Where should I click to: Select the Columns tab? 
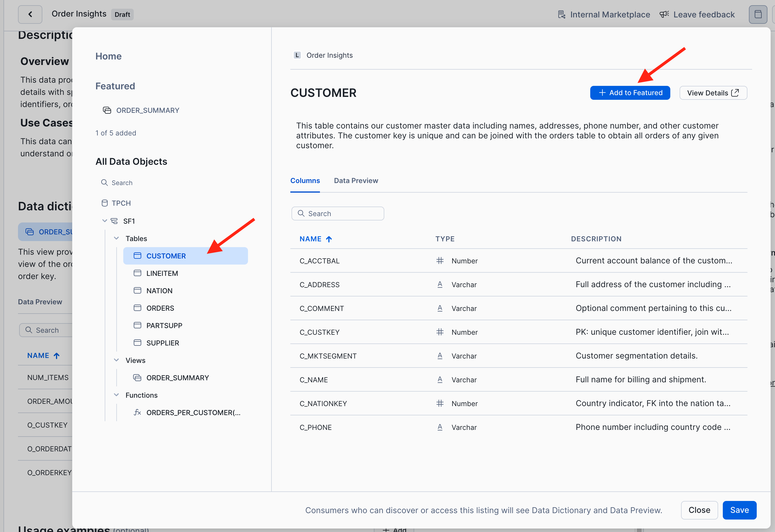[305, 180]
